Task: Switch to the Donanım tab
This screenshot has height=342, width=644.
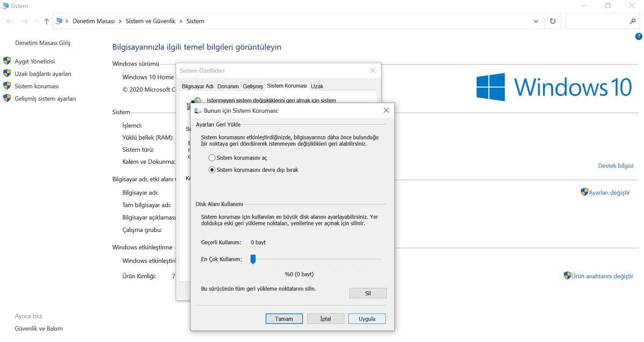Action: 228,86
